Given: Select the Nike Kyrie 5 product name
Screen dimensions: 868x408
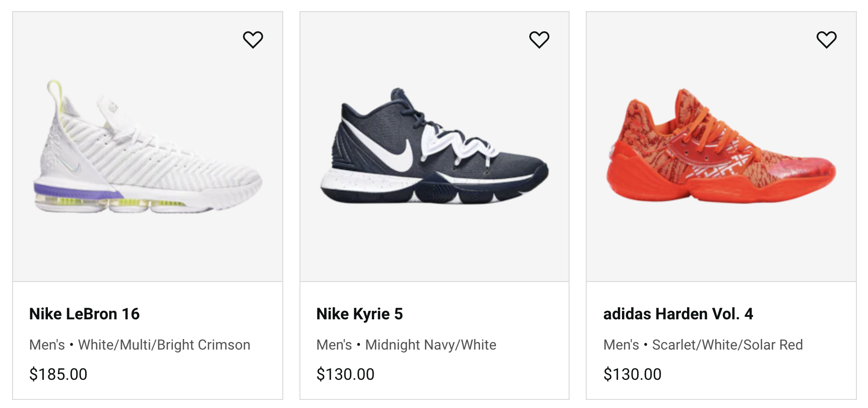Looking at the screenshot, I should (x=359, y=314).
